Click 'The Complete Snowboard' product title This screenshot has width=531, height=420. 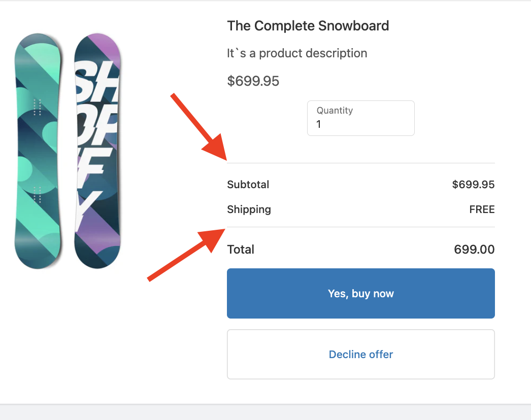tap(308, 25)
